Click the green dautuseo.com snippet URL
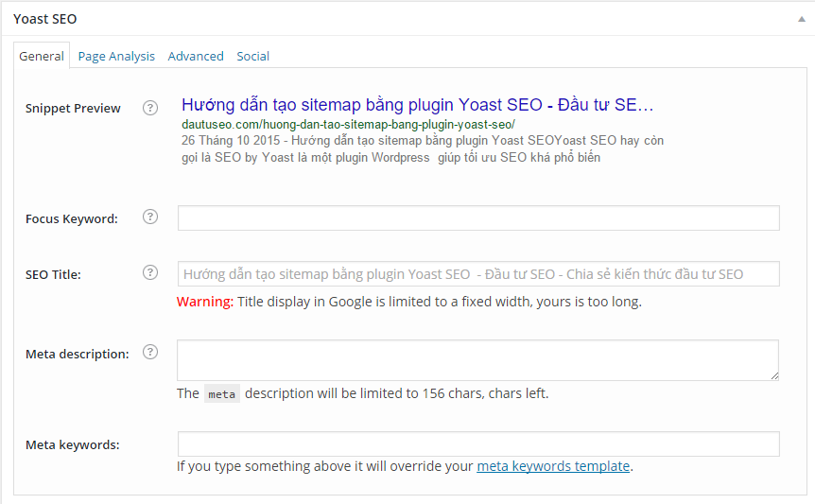Viewport: 815px width, 504px height. pos(348,125)
